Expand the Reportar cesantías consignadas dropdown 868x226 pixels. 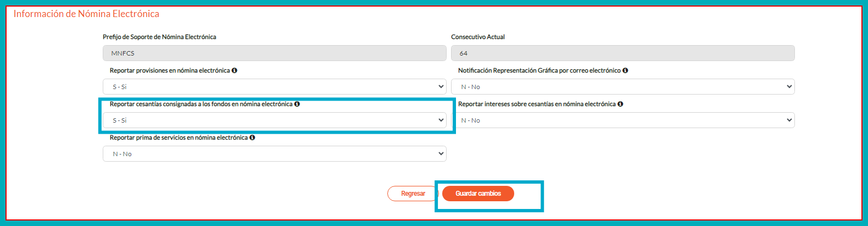click(274, 120)
